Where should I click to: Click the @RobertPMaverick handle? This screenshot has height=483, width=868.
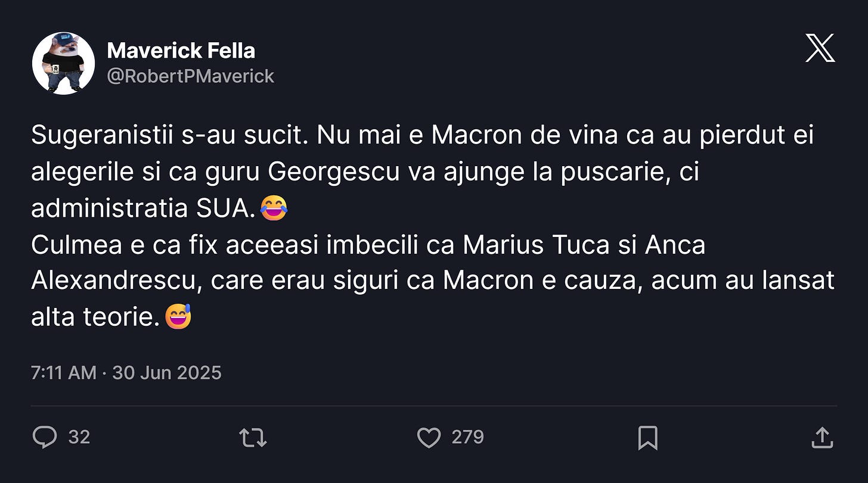click(x=191, y=76)
